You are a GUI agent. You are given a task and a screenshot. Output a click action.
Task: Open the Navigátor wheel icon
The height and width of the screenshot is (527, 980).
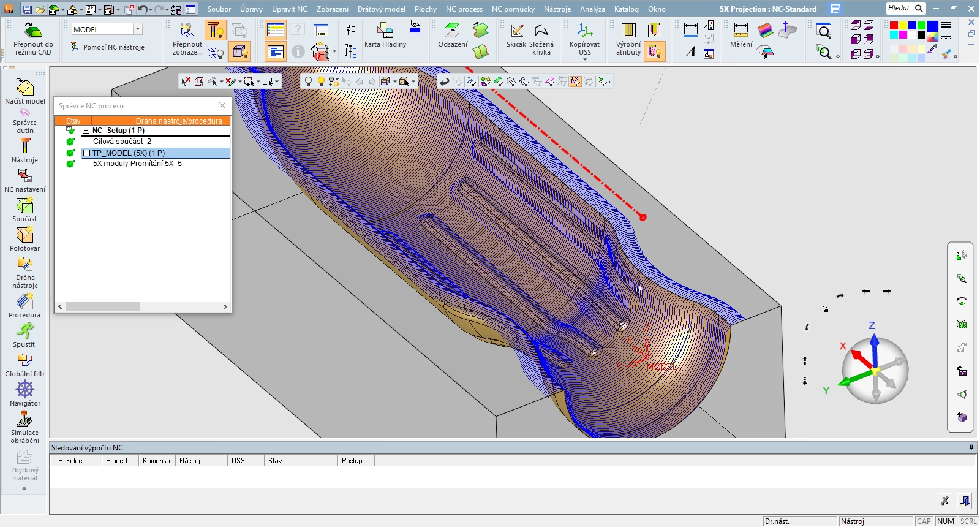[24, 390]
